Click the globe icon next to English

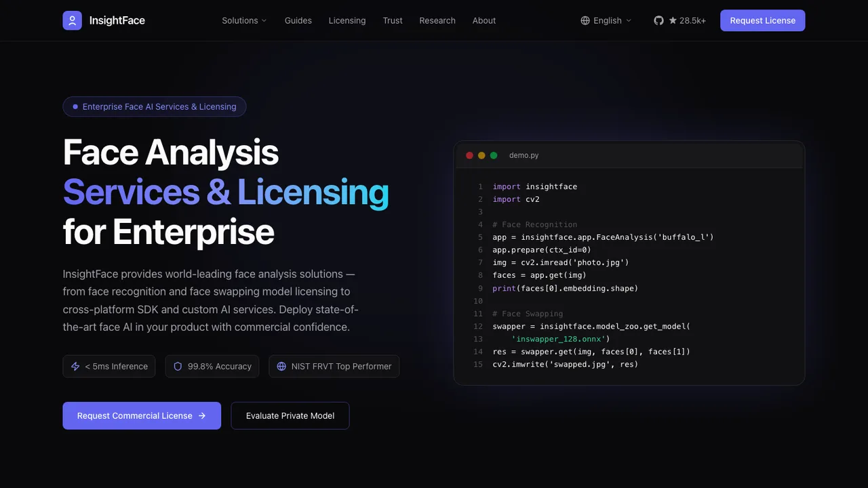(585, 20)
